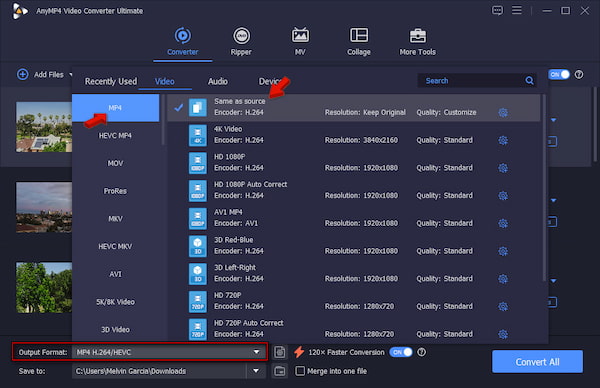Viewport: 600px width, 388px height.
Task: Expand third video's format dropdown arrow
Action: (x=553, y=281)
